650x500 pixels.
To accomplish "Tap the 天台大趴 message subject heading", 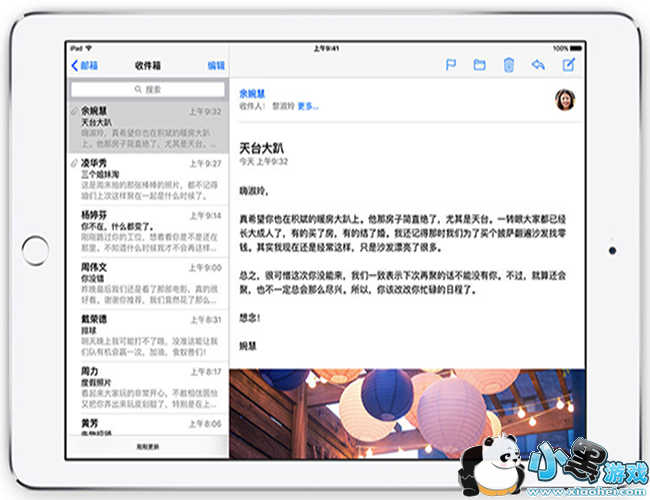I will (x=262, y=148).
